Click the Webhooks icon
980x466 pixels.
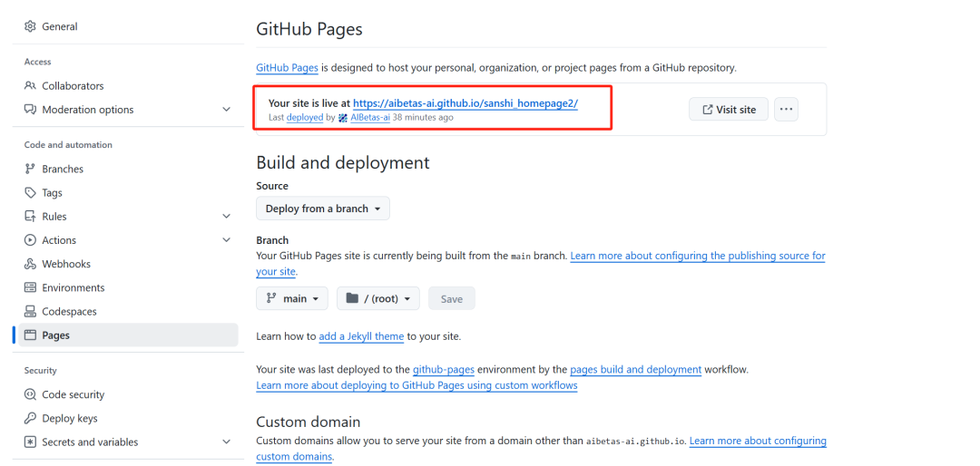(30, 264)
